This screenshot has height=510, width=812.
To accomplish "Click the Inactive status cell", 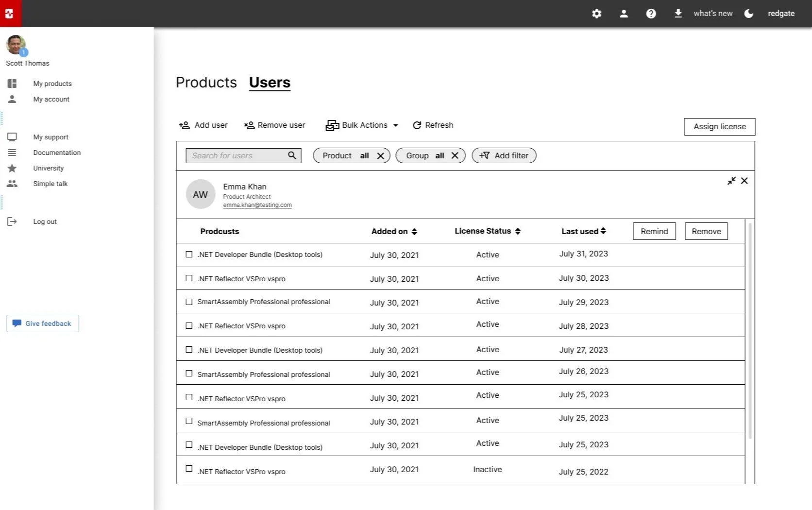I will [488, 469].
